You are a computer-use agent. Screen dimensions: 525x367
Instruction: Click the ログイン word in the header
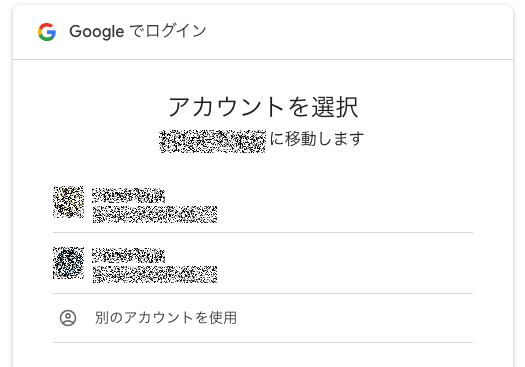click(176, 31)
